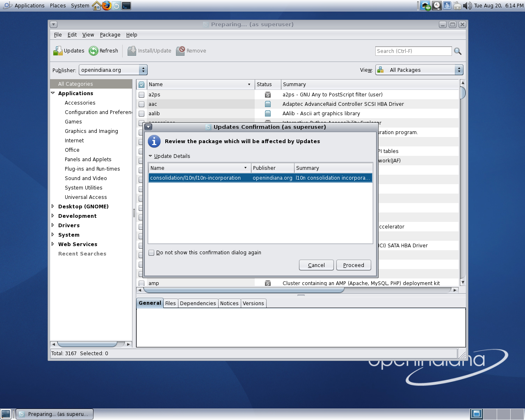Click the show desktop icon
The width and height of the screenshot is (525, 420).
[x=6, y=414]
